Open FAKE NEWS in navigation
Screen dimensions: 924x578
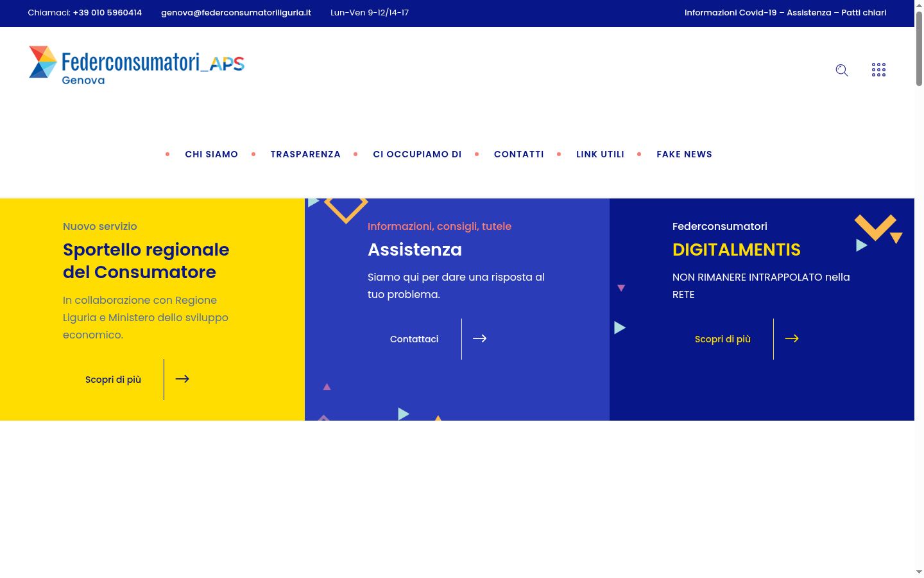684,154
